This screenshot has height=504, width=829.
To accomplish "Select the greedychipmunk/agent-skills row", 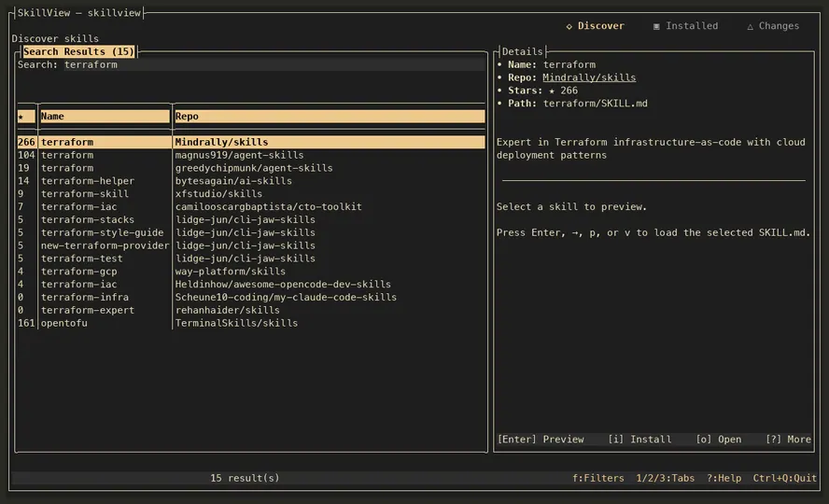I will click(251, 168).
